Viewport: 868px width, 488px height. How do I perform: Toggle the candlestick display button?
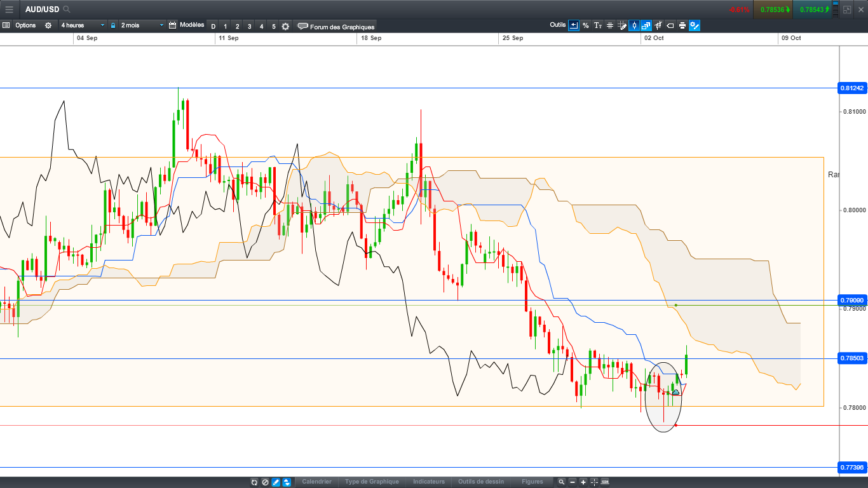point(634,26)
